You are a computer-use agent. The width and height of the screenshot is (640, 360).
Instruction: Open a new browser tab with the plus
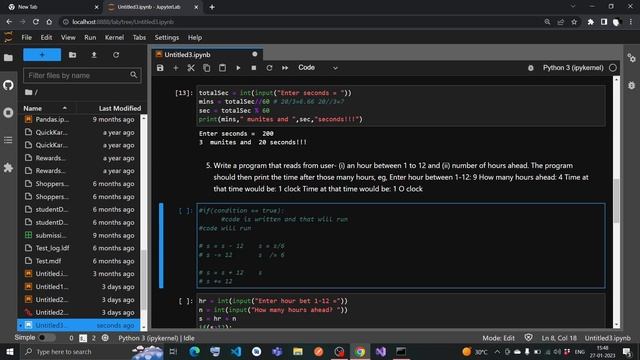tap(212, 7)
